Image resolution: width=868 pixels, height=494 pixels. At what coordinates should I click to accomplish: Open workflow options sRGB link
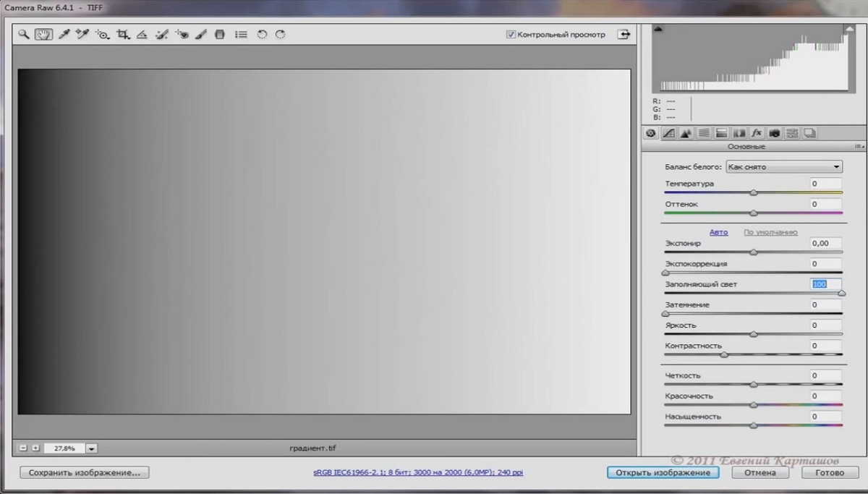(418, 472)
